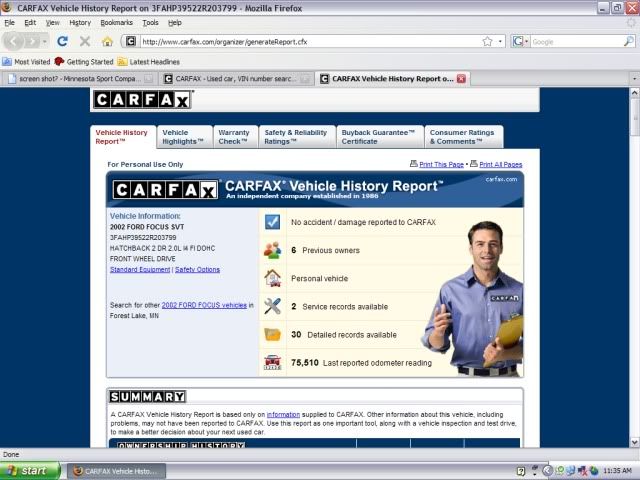Click the system tray clock showing 11:35 AM
The image size is (640, 480).
(618, 471)
